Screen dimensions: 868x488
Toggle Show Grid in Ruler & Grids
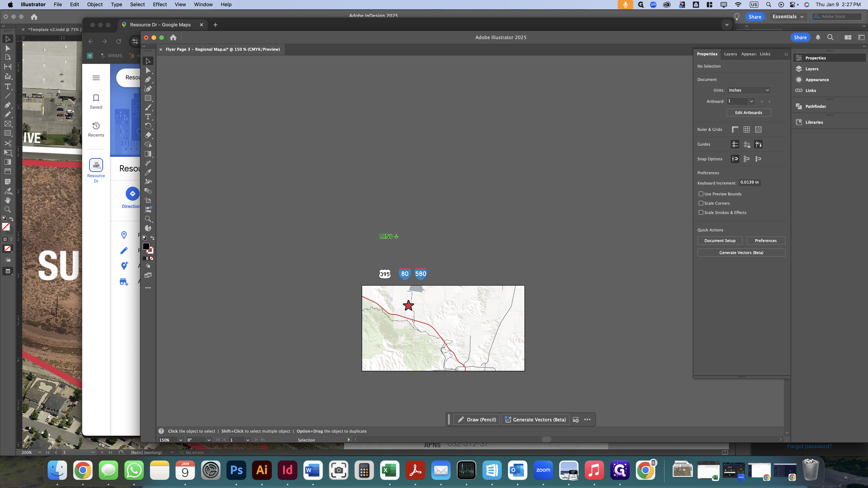click(747, 129)
